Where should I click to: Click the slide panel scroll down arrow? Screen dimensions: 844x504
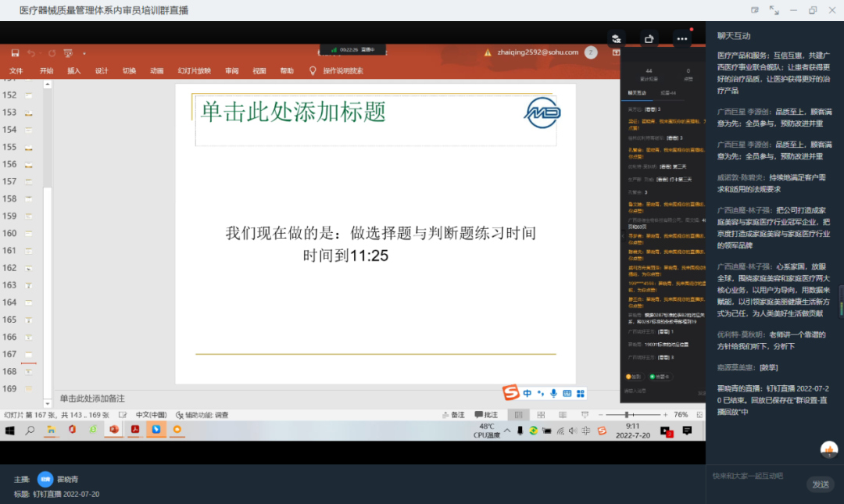(48, 403)
